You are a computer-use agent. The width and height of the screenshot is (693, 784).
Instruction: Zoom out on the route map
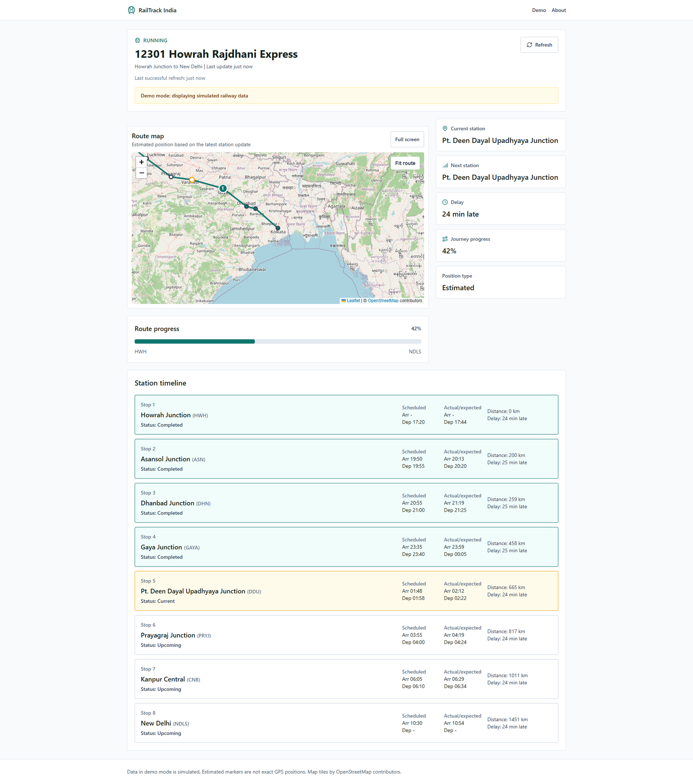click(141, 173)
